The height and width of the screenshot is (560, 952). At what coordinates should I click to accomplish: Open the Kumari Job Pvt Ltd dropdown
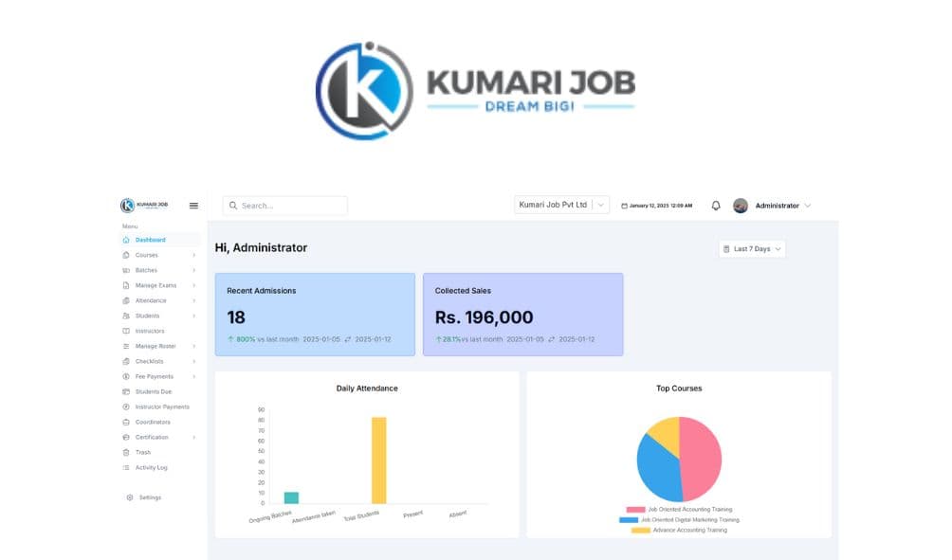click(x=561, y=205)
